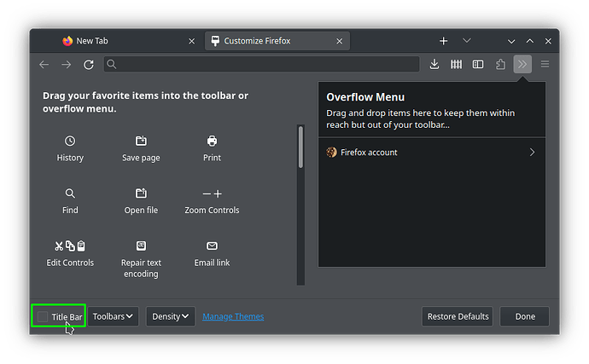Open Firefox account in Overflow Menu

431,153
